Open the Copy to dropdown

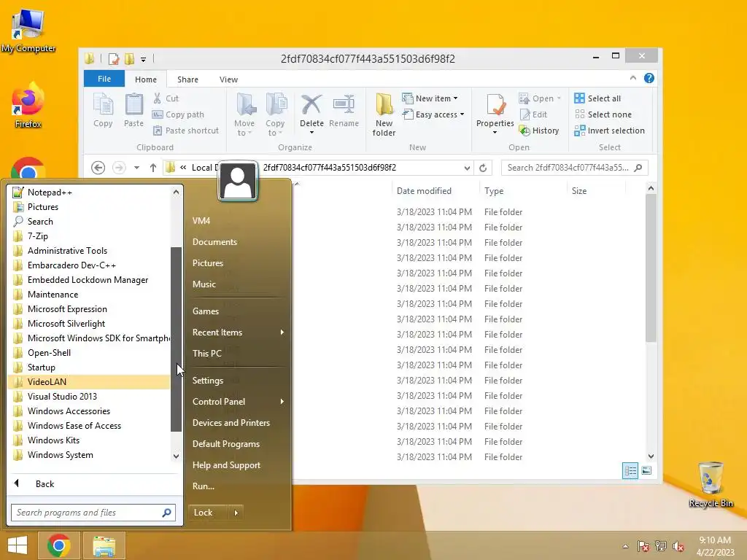point(275,114)
